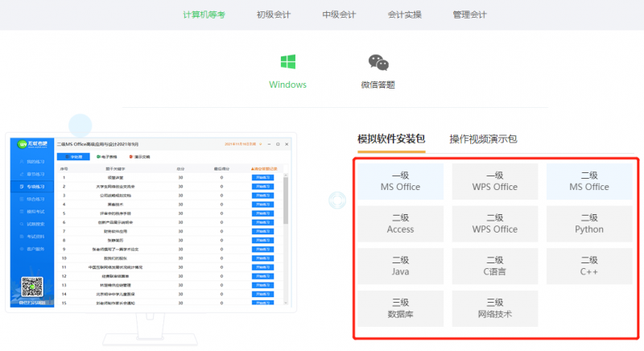Screen dimensions: 644x351
Task: Switch to 电子表格 tab in the preview
Action: 107,157
